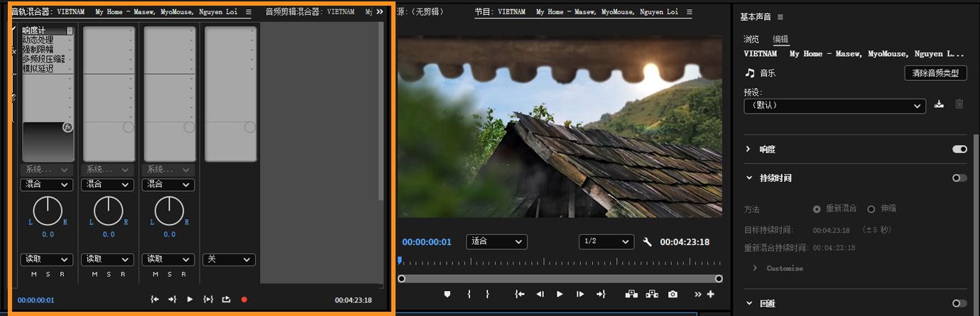The width and height of the screenshot is (980, 316).
Task: Open the 适合 zoom level dropdown
Action: click(496, 241)
